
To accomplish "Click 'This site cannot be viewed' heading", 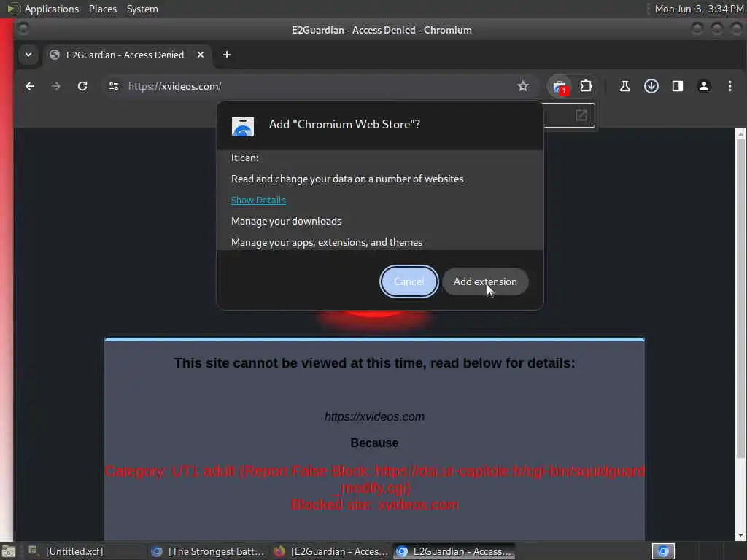I will tap(374, 363).
